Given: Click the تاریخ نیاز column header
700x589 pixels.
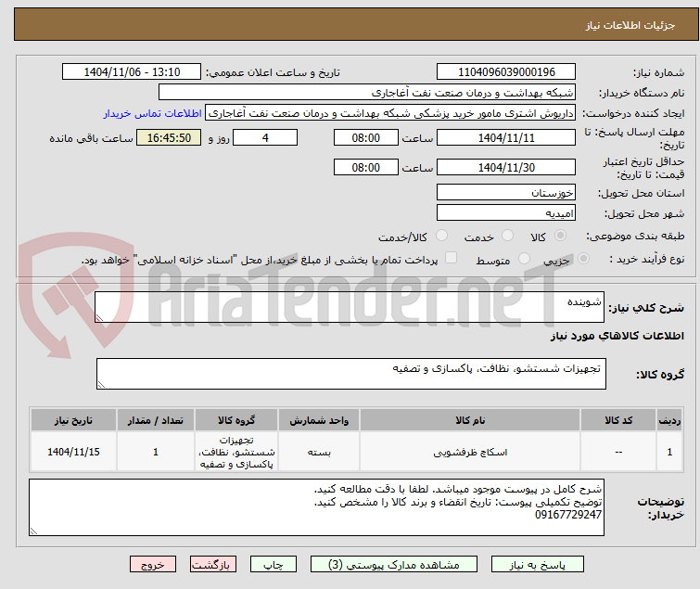Looking at the screenshot, I should [x=73, y=420].
